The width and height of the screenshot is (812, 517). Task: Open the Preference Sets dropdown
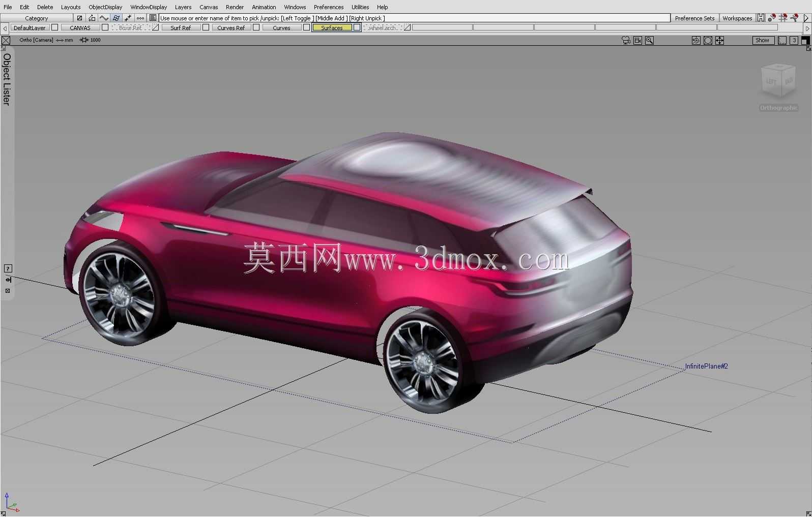pyautogui.click(x=694, y=18)
